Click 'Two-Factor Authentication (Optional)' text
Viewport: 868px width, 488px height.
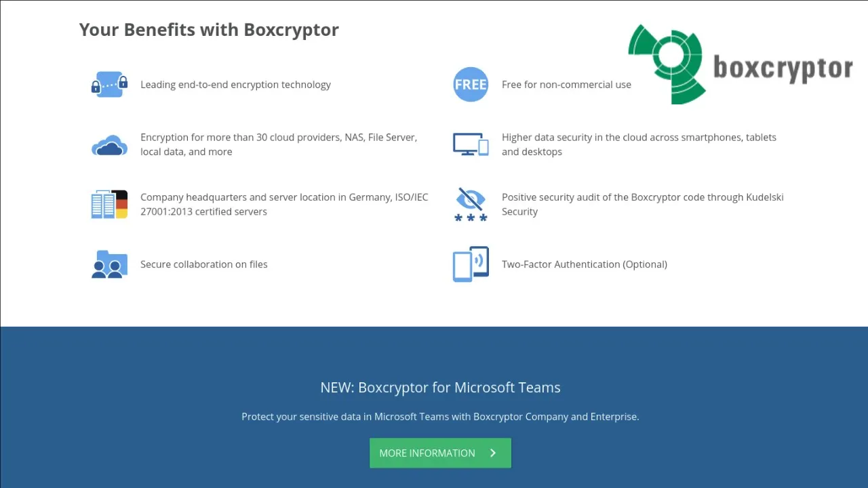[x=585, y=264]
